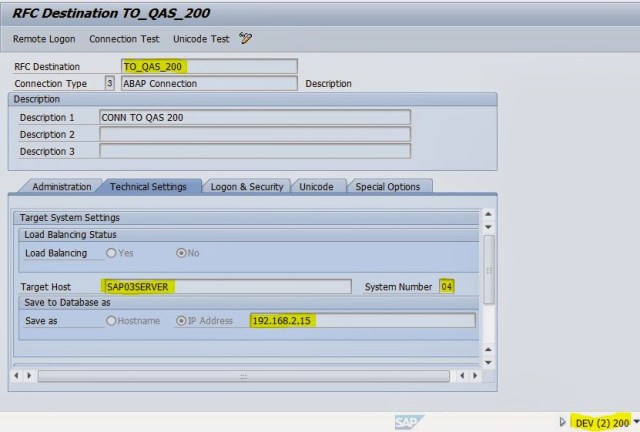Click the DEV (2) 200 status text
The width and height of the screenshot is (640, 432).
(x=602, y=423)
